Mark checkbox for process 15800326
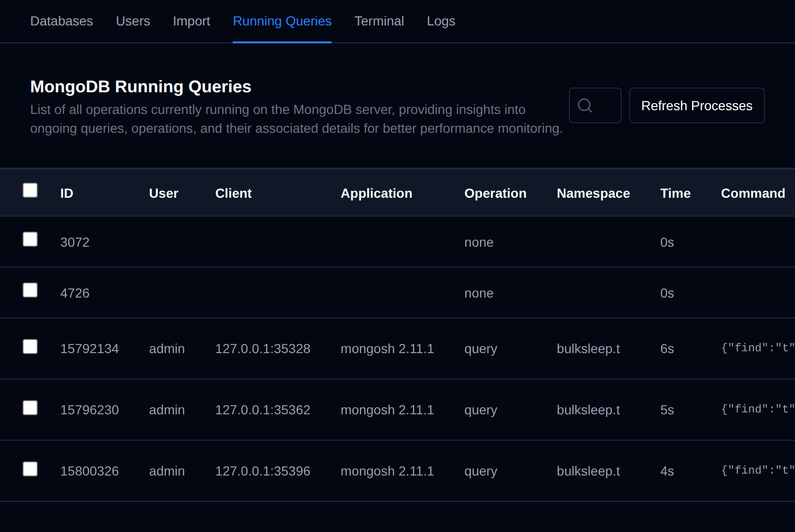 (x=30, y=469)
